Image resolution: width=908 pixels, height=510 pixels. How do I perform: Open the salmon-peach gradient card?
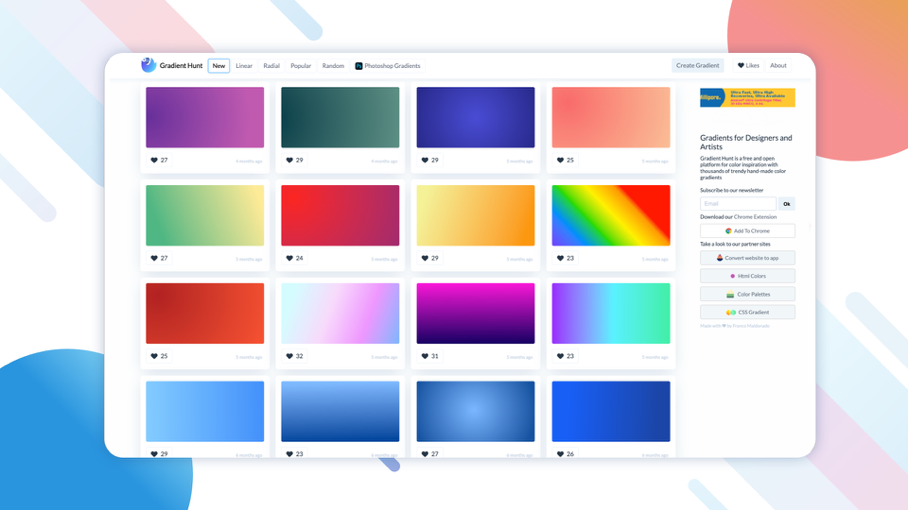tap(611, 118)
